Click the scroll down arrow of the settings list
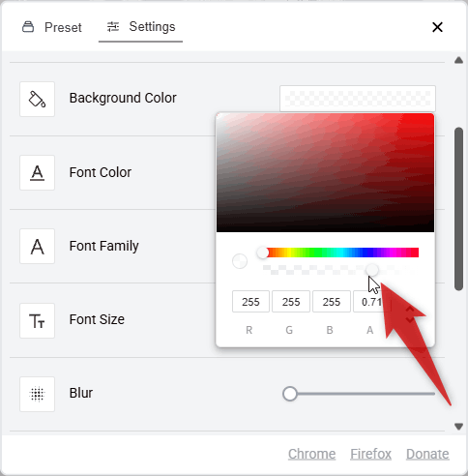The image size is (468, 476). (458, 427)
